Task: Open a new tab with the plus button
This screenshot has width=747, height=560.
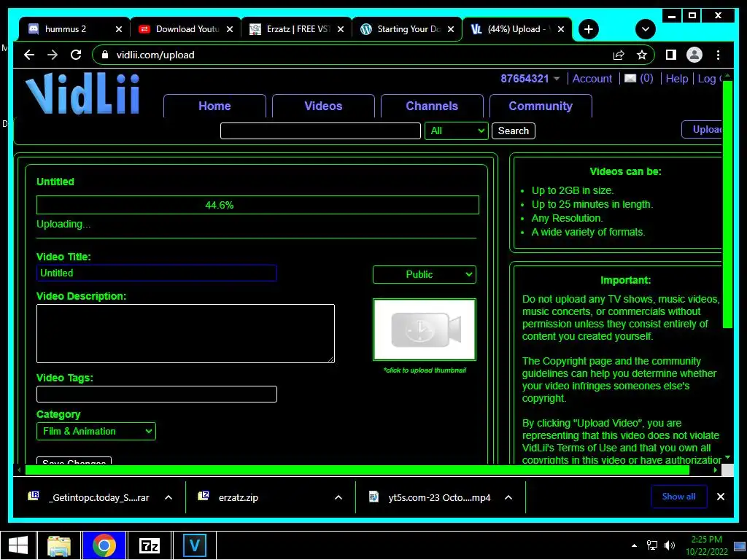Action: click(x=589, y=29)
